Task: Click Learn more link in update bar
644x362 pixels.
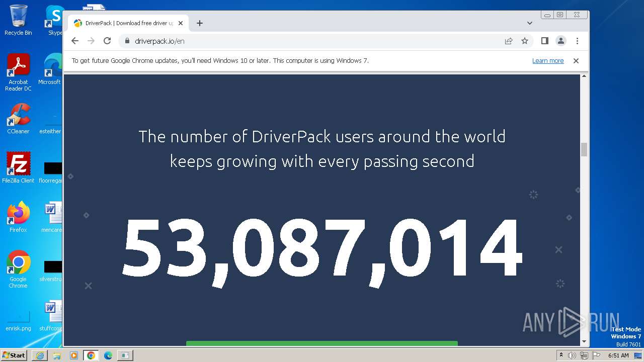Action: [x=547, y=61]
